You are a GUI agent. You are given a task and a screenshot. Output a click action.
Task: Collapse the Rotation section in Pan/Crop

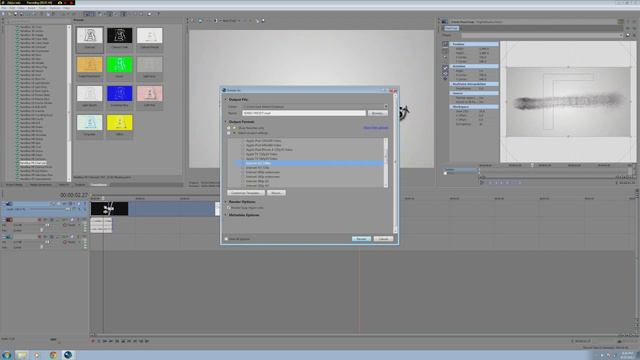tap(473, 66)
